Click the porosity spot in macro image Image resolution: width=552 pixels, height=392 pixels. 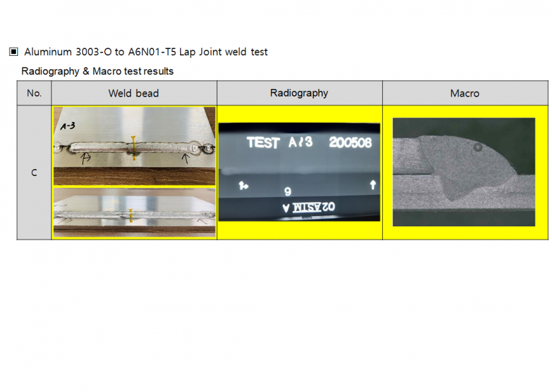click(477, 148)
